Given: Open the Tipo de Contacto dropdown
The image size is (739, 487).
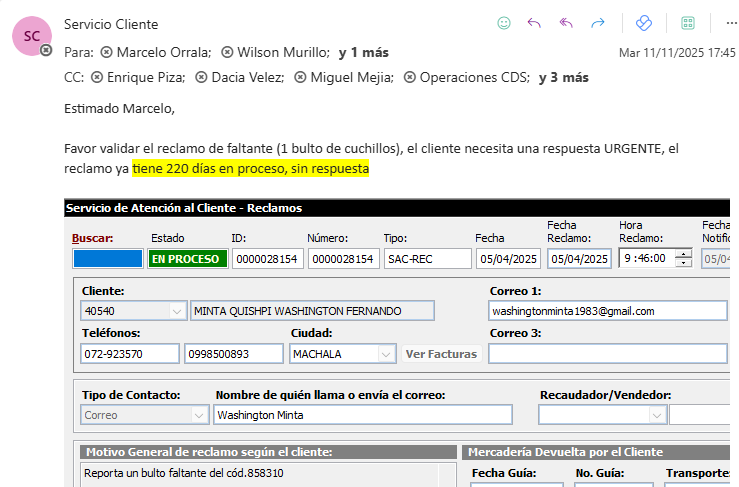Looking at the screenshot, I should [199, 415].
